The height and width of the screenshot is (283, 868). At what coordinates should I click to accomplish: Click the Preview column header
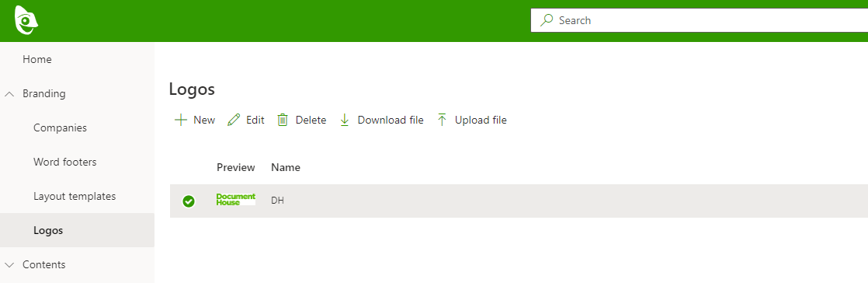pyautogui.click(x=236, y=167)
